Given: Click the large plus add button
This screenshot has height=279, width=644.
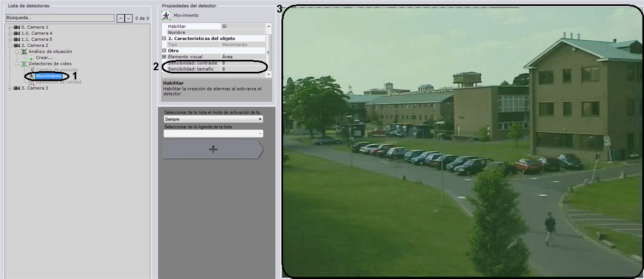Looking at the screenshot, I should 213,150.
